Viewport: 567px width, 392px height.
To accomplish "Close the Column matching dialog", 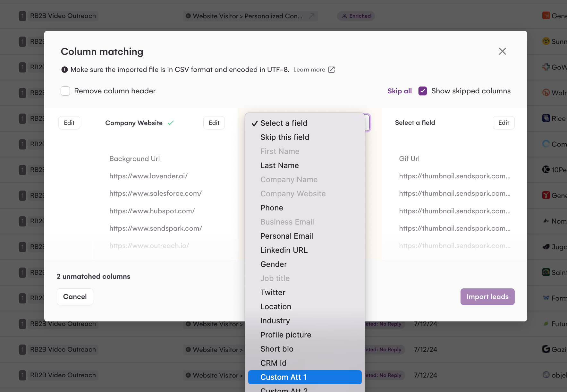I will 502,51.
